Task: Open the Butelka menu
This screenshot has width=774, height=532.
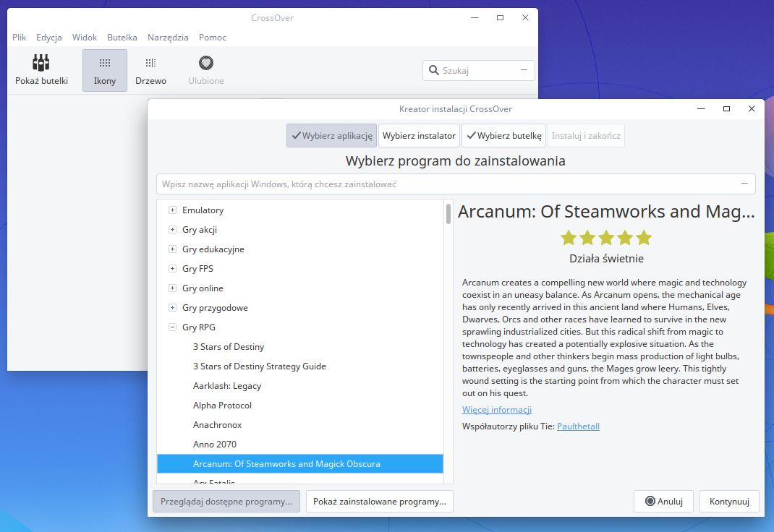Action: pyautogui.click(x=122, y=38)
